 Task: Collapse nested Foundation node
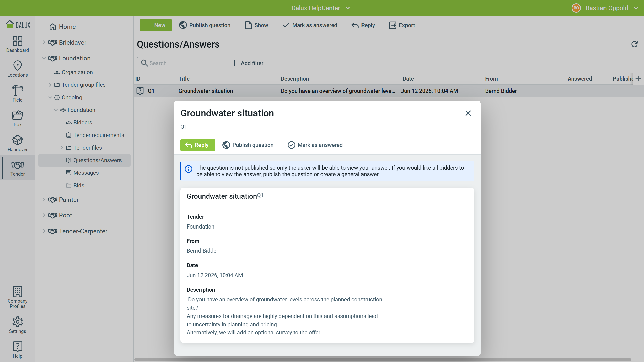tap(56, 110)
